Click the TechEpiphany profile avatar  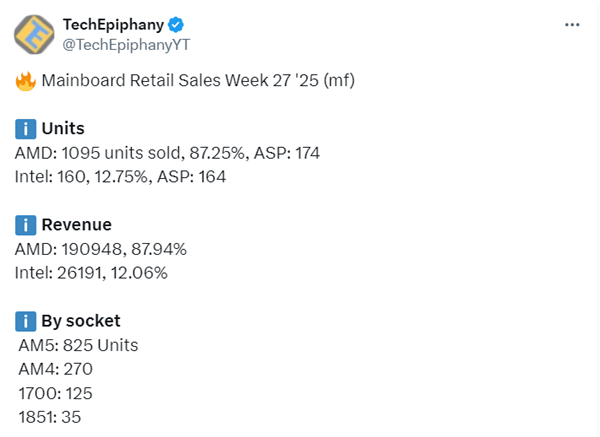(x=35, y=35)
